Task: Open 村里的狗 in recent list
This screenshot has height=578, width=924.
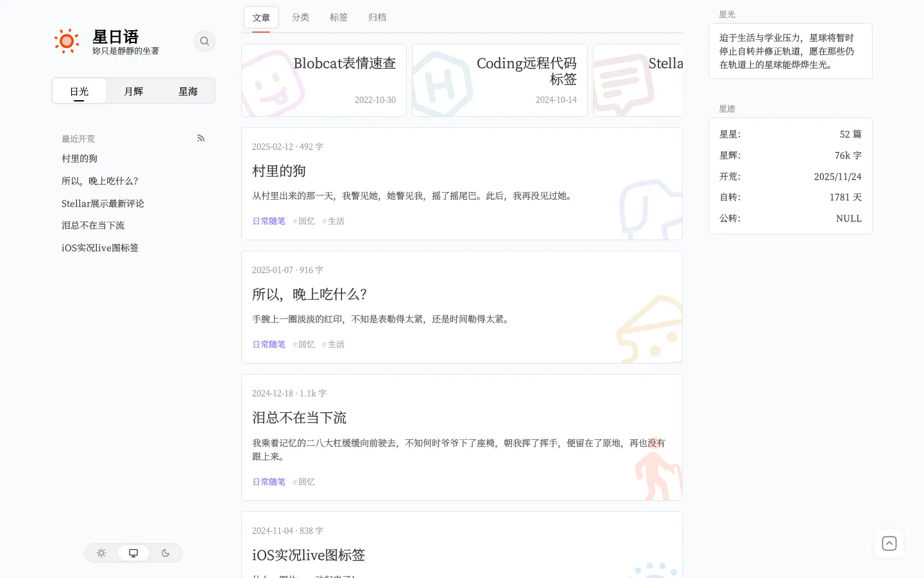Action: click(x=80, y=159)
